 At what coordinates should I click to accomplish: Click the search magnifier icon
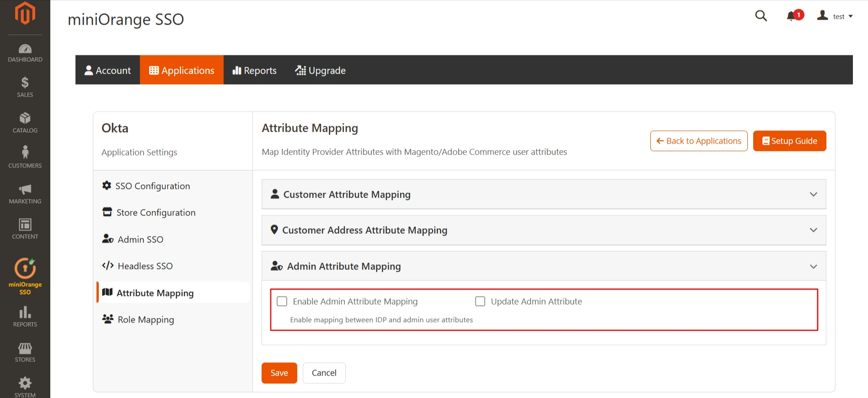click(x=761, y=16)
